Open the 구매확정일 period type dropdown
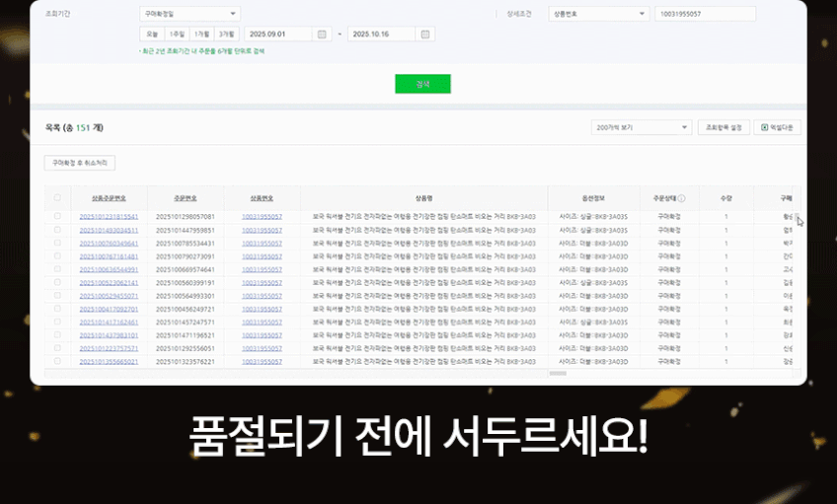Image resolution: width=837 pixels, height=504 pixels. tap(190, 14)
